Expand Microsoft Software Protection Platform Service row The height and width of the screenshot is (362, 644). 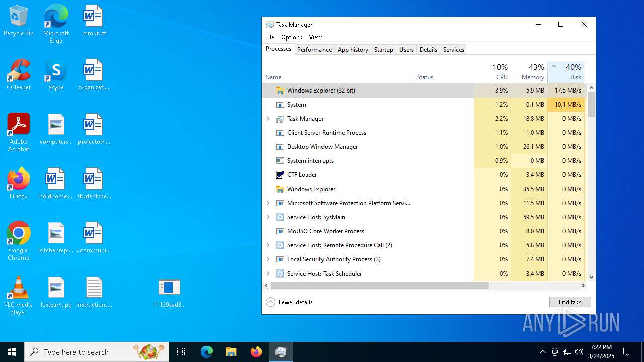[268, 203]
